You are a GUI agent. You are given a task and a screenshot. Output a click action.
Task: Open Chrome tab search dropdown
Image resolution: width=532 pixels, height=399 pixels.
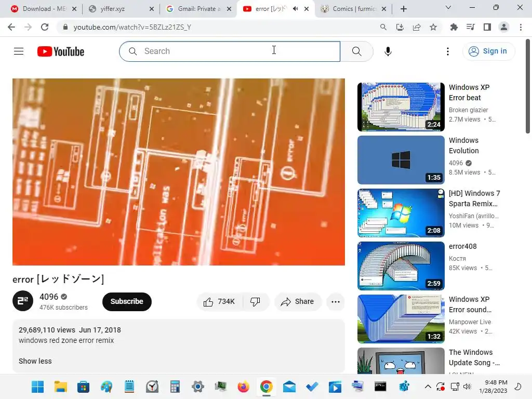(448, 7)
